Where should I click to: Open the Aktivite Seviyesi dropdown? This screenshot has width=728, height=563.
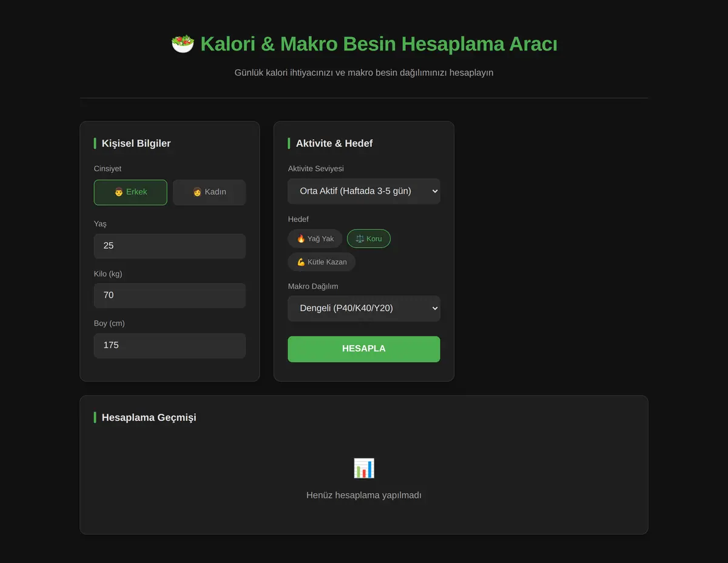pos(364,191)
